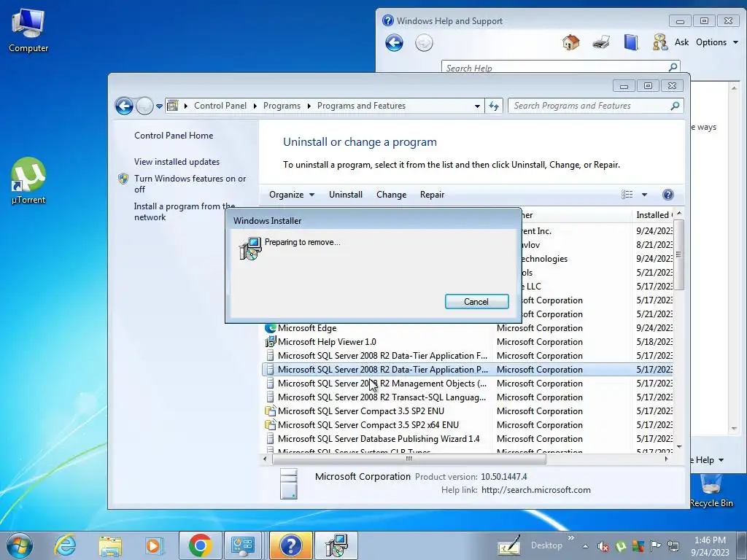Select Microsoft SQL Server Database Publishing Wizard 1.4
747x560 pixels.
pos(379,438)
